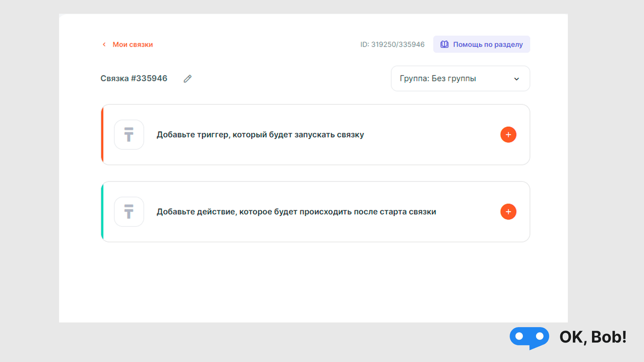This screenshot has width=644, height=362.
Task: Click the placeholder icon in the action card
Action: coord(129,212)
